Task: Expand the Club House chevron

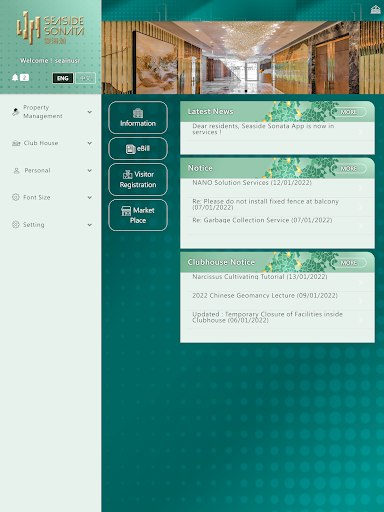Action: coord(90,143)
